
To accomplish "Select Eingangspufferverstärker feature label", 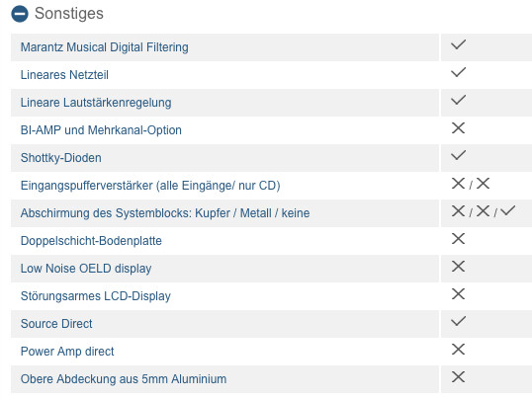I will point(150,186).
